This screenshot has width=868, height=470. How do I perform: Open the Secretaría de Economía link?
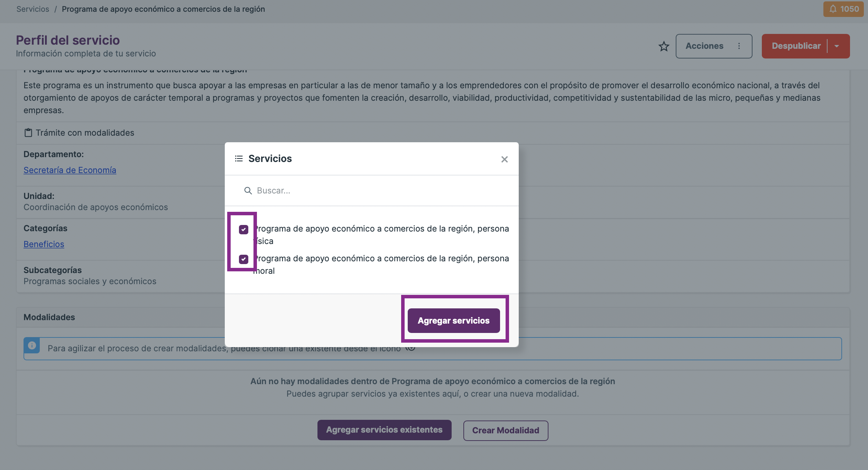pyautogui.click(x=70, y=170)
